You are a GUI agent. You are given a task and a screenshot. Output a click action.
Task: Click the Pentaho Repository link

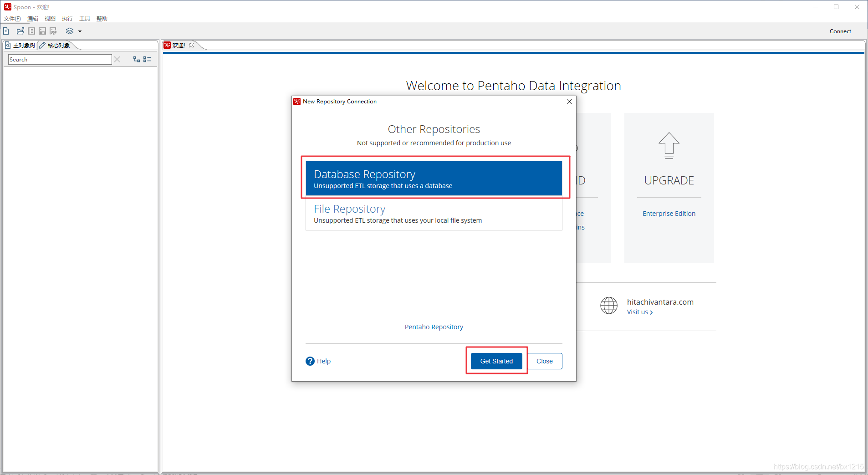tap(434, 327)
